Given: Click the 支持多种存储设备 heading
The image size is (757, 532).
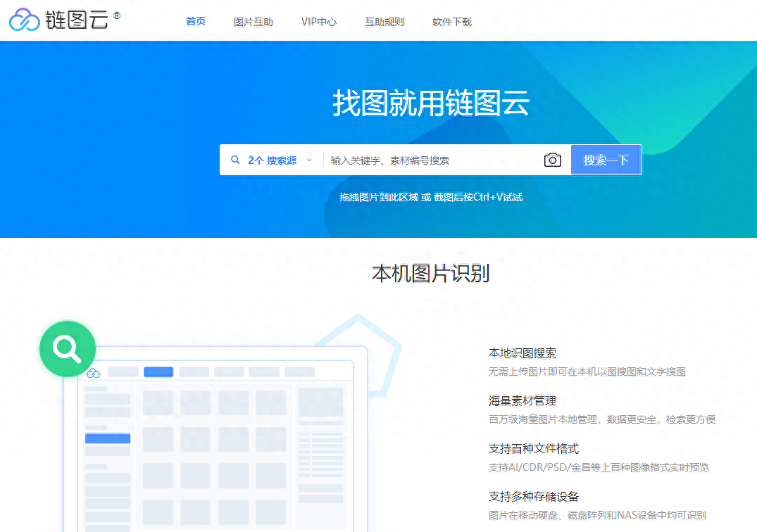Looking at the screenshot, I should click(534, 496).
